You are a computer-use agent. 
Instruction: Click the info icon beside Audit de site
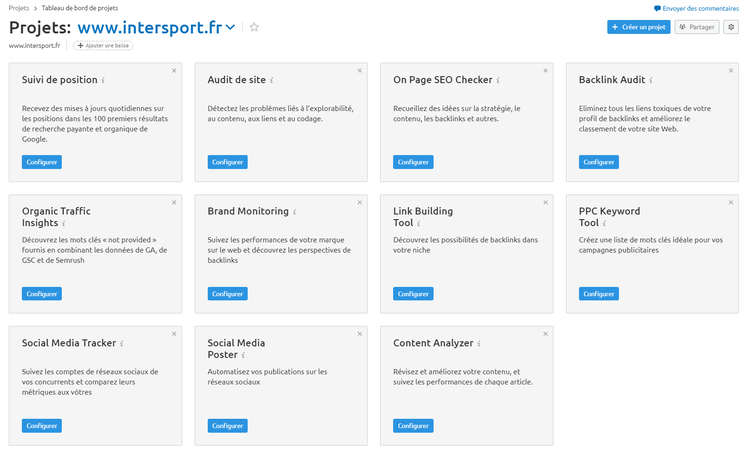pos(272,80)
